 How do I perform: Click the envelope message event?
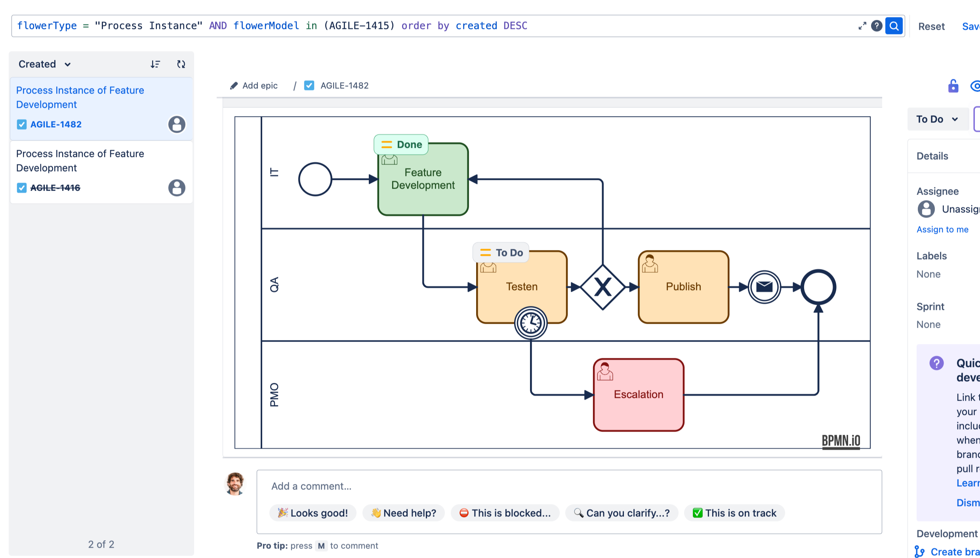pyautogui.click(x=764, y=287)
